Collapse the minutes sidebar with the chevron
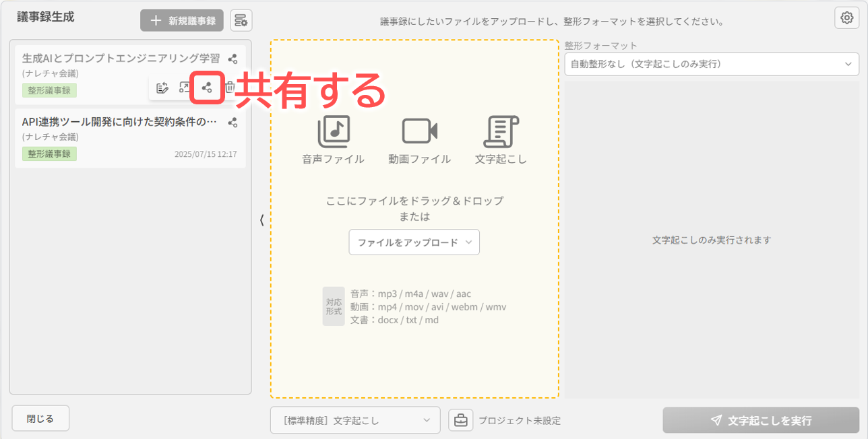The height and width of the screenshot is (439, 868). coord(261,219)
